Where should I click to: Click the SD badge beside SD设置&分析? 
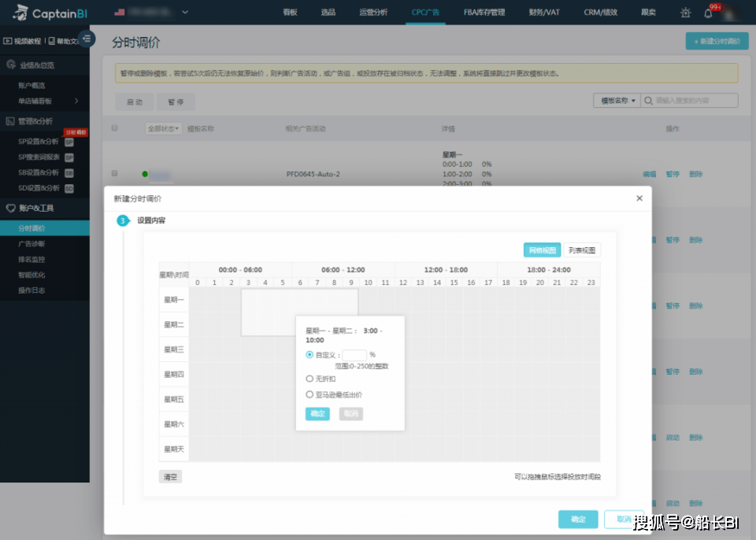(x=69, y=188)
